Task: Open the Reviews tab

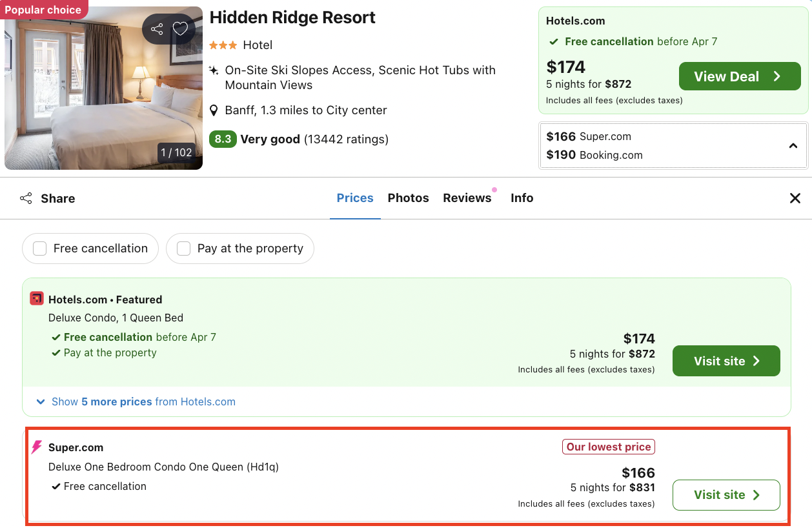Action: coord(467,198)
